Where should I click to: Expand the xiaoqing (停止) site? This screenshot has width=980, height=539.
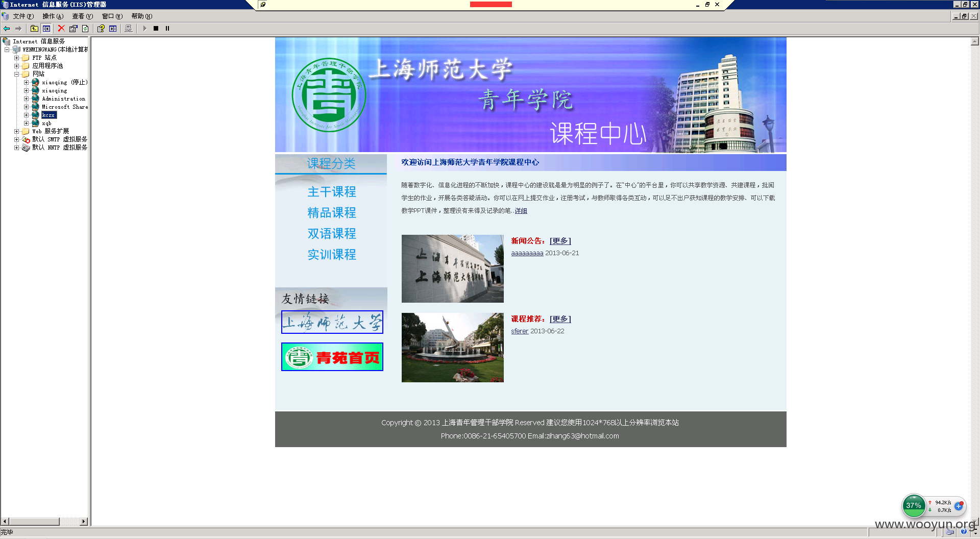tap(26, 82)
